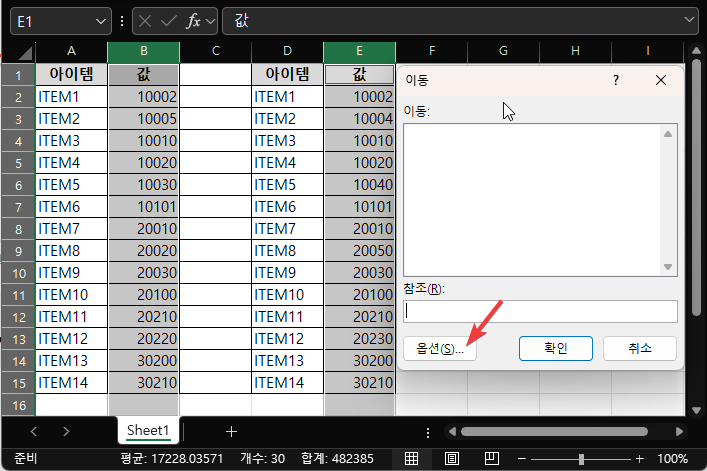Viewport: 707px width, 471px height.
Task: Click the zoom in plus icon
Action: tap(639, 459)
